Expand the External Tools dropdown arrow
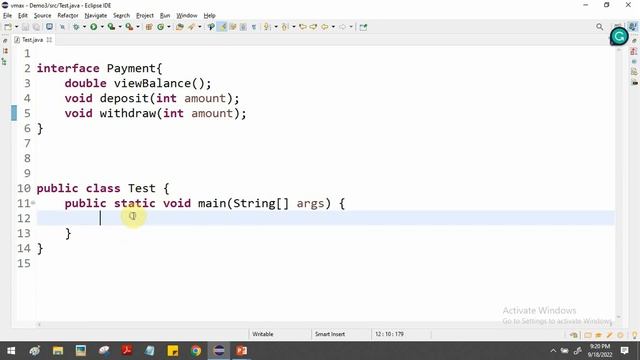 click(x=138, y=27)
